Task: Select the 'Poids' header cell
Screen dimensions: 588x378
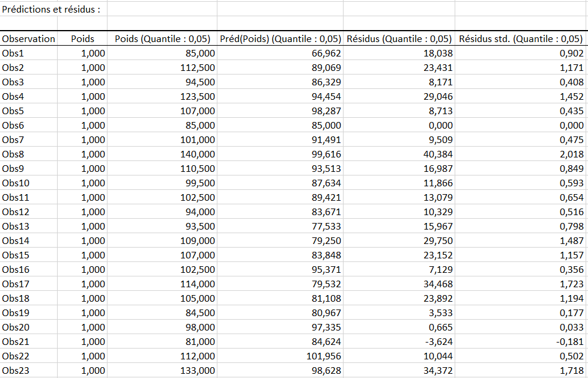Action: click(82, 38)
